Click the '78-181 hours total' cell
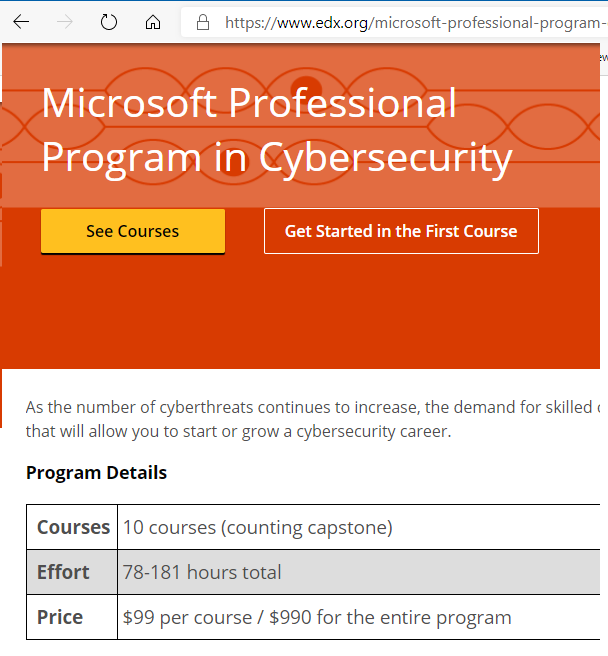This screenshot has height=656, width=608. click(x=202, y=572)
